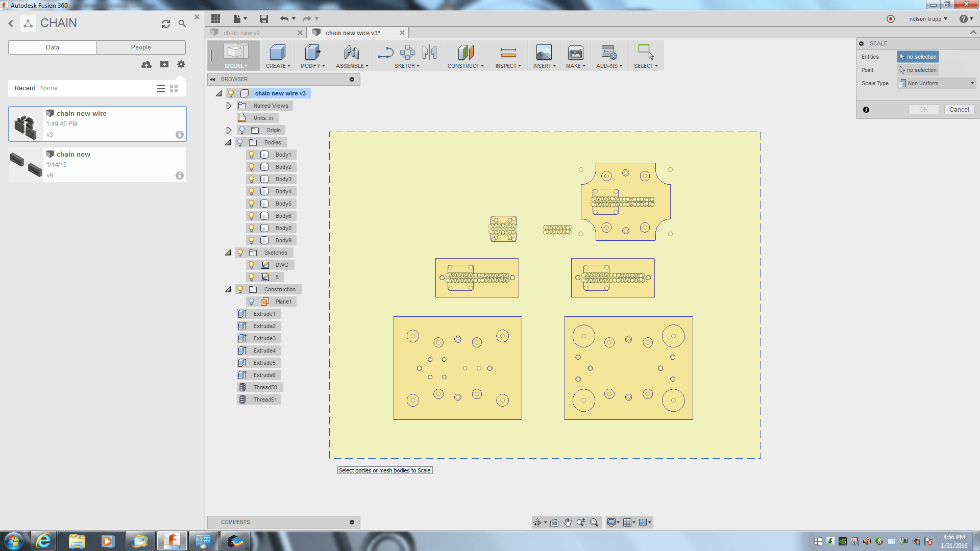
Task: Toggle visibility bulb of Origin folder
Action: [x=242, y=130]
